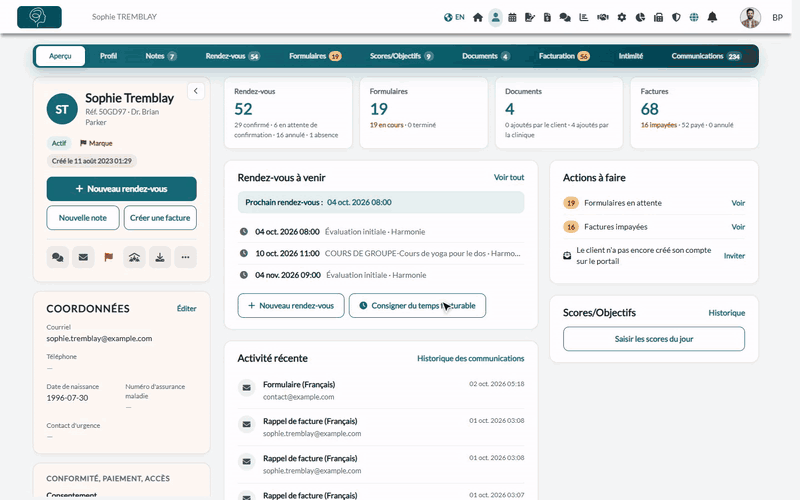Open the three-dots more actions menu
Viewport: 800px width, 500px height.
click(x=185, y=257)
